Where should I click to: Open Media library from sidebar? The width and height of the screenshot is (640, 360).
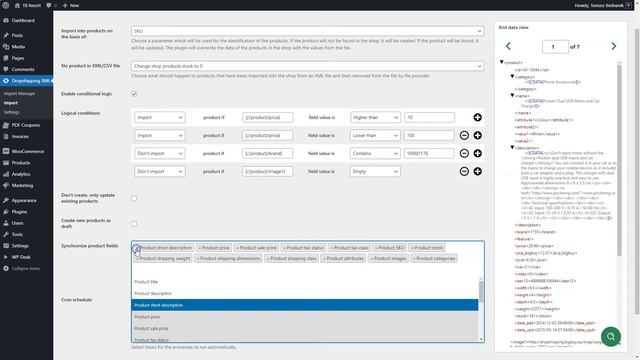pyautogui.click(x=18, y=47)
